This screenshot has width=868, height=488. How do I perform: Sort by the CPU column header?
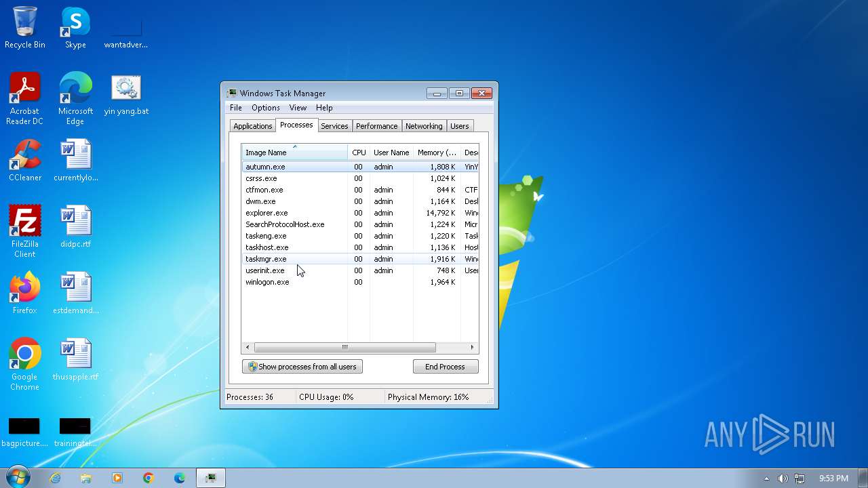point(359,152)
